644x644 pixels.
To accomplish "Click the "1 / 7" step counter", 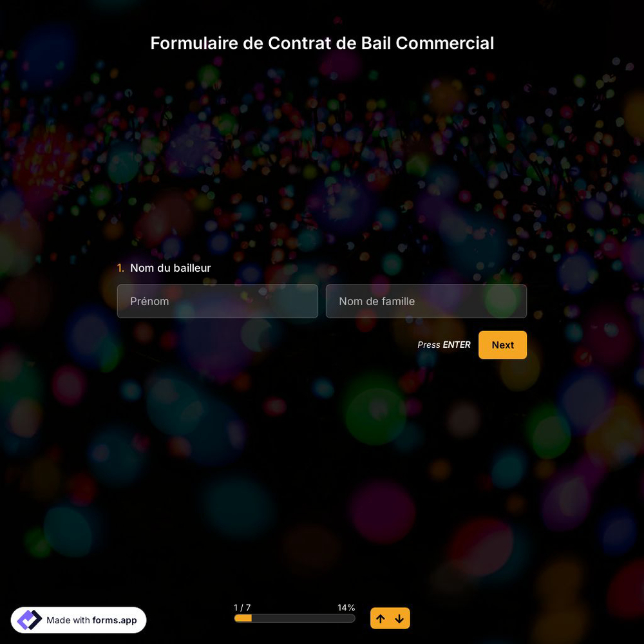I will pos(242,607).
